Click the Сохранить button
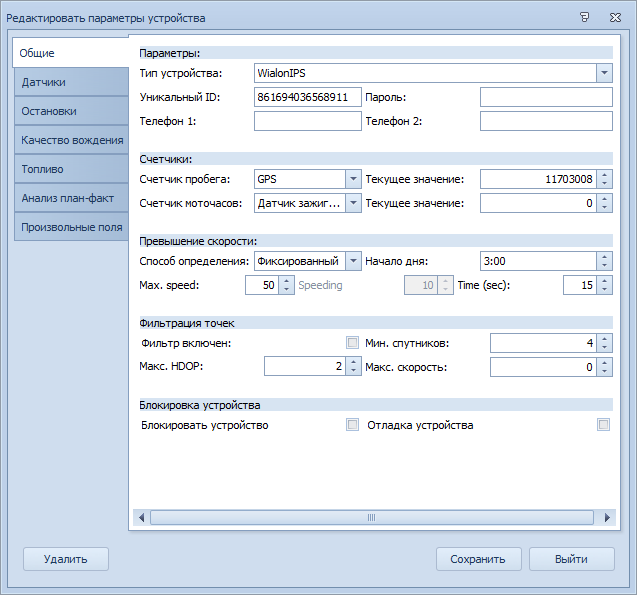Image resolution: width=637 pixels, height=595 pixels. pos(479,559)
